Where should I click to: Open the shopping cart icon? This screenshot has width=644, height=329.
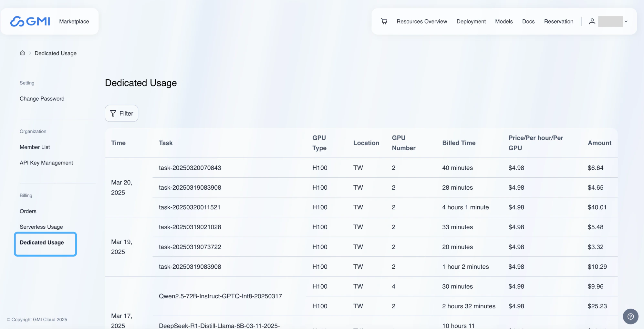tap(384, 21)
